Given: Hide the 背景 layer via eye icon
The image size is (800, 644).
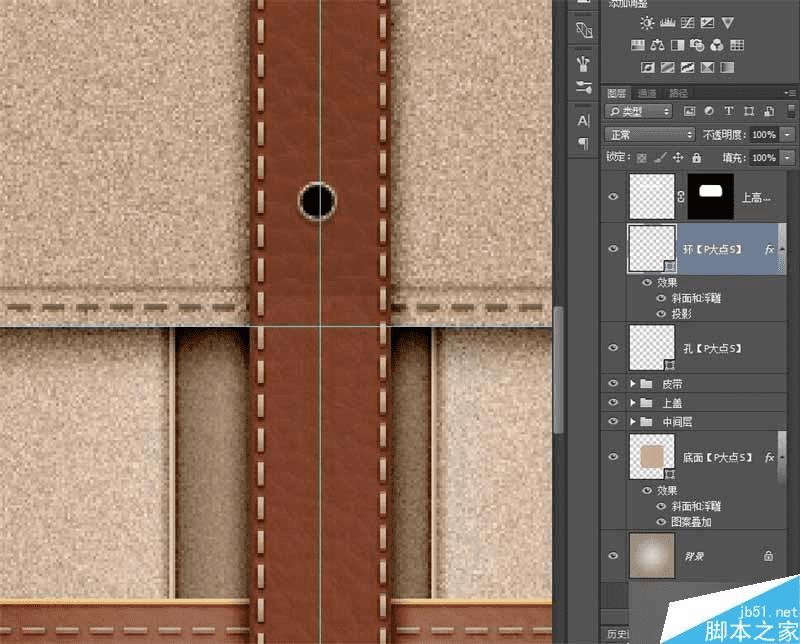Looking at the screenshot, I should [x=614, y=555].
